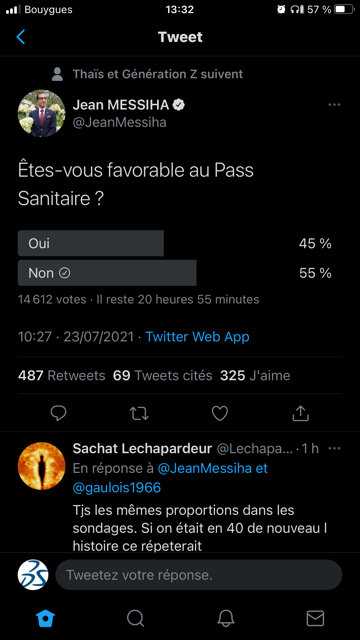The height and width of the screenshot is (640, 360).
Task: Open the Home tab icon
Action: click(45, 618)
